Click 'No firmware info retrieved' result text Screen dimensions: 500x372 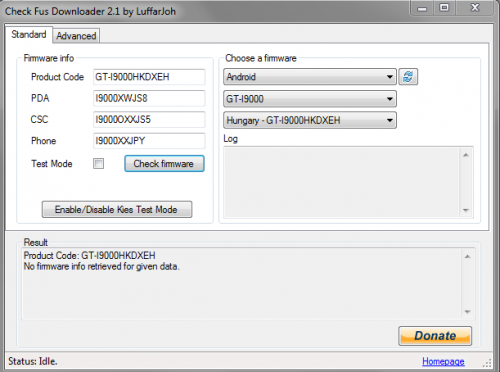(x=101, y=266)
